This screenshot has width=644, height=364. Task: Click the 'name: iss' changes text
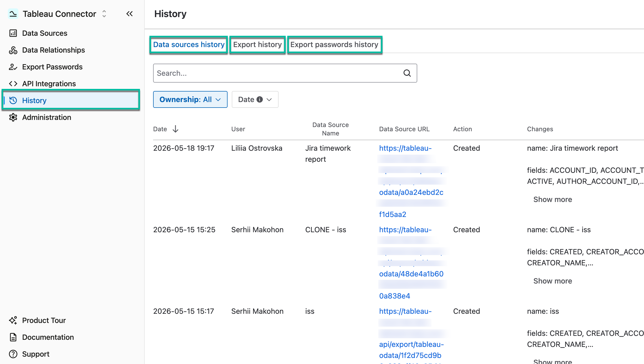click(543, 311)
